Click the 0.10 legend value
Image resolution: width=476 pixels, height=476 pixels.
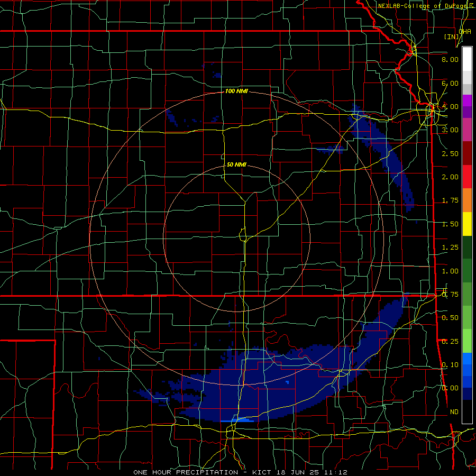450,365
